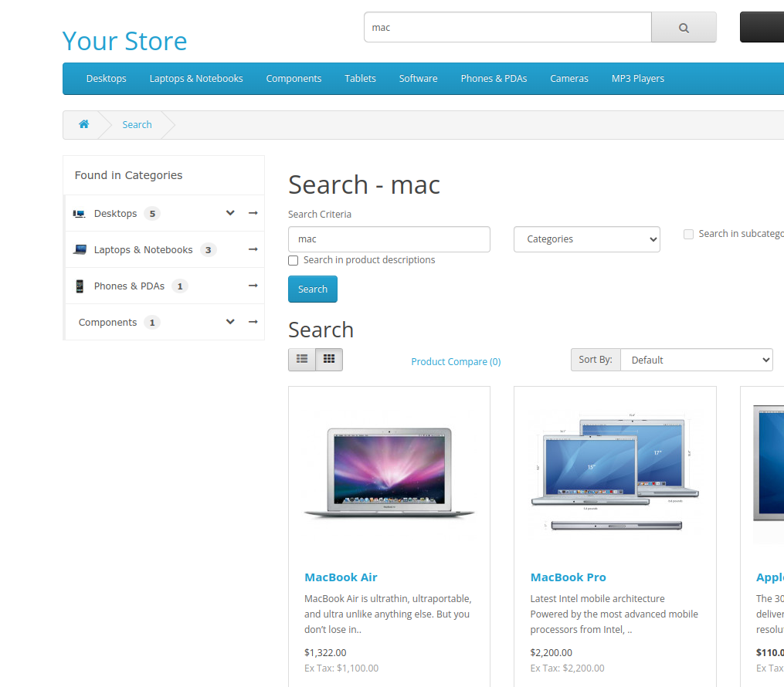Click the MacBook Air price $1,322.00

325,652
